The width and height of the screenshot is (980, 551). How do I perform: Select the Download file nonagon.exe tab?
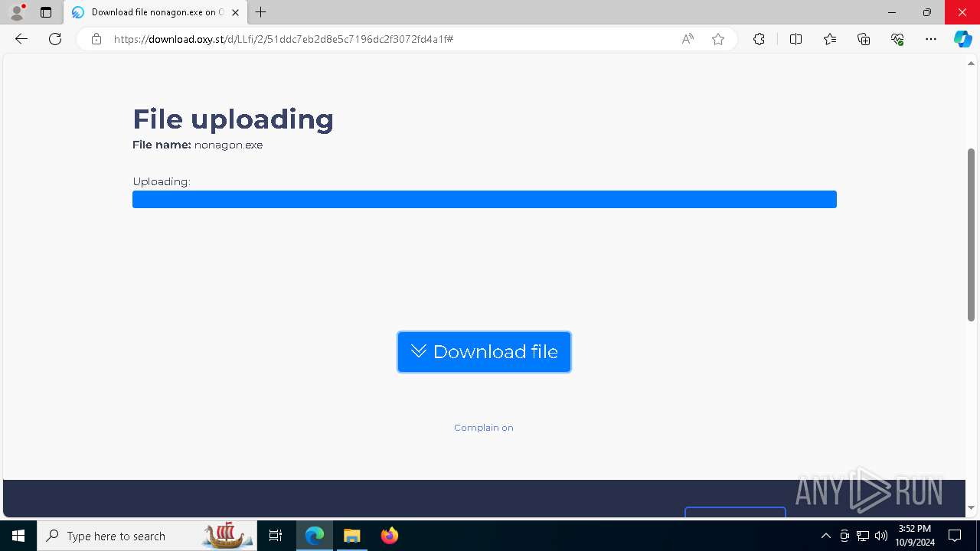155,12
